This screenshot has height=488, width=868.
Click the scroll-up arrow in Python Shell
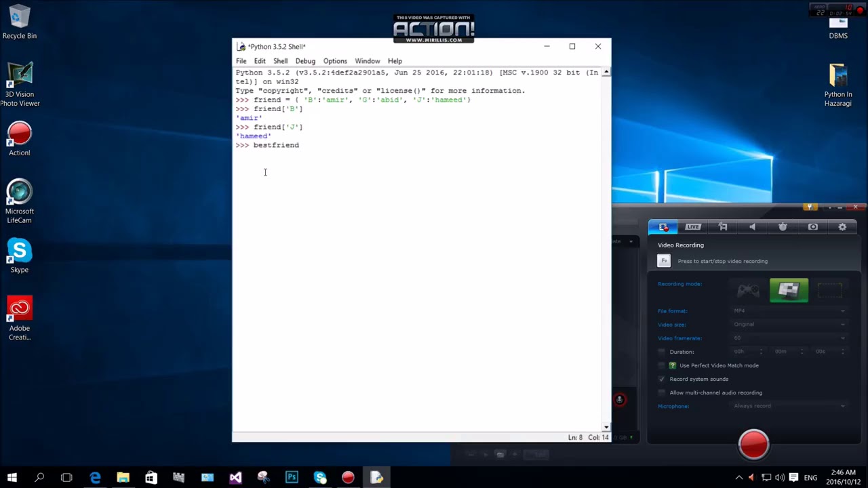click(x=606, y=72)
